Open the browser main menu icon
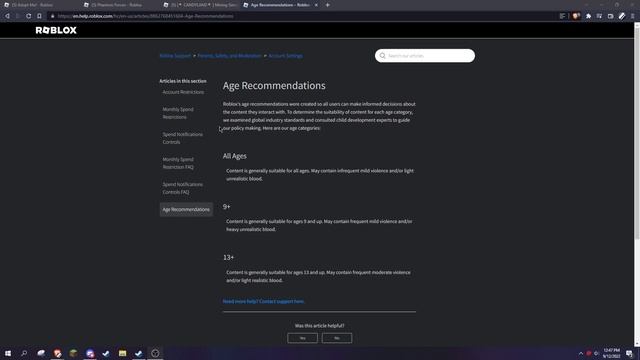The width and height of the screenshot is (640, 360). coord(633,16)
